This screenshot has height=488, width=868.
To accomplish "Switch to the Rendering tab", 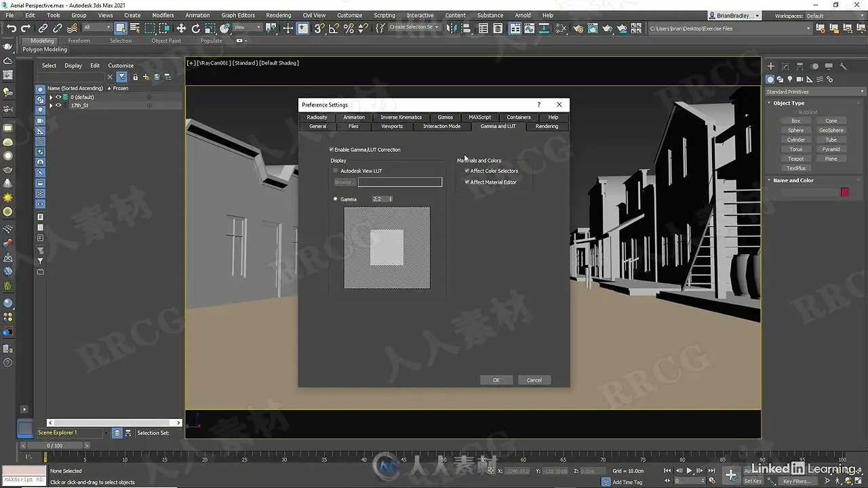I will pos(547,126).
